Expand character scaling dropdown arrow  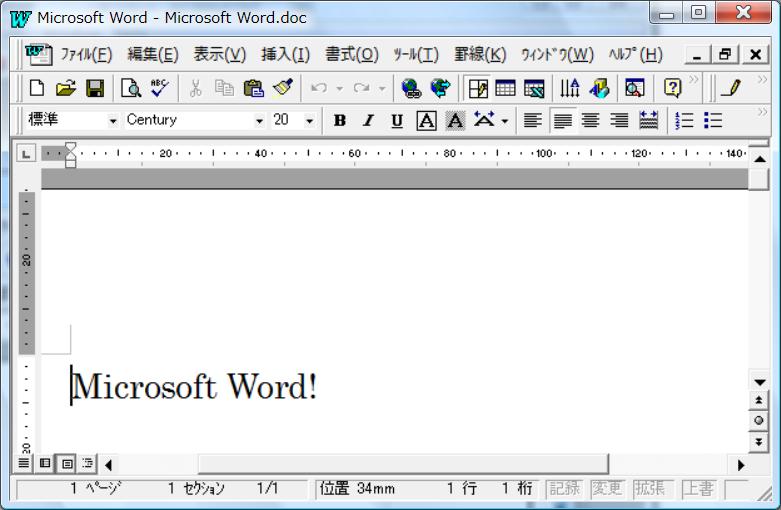click(x=505, y=121)
